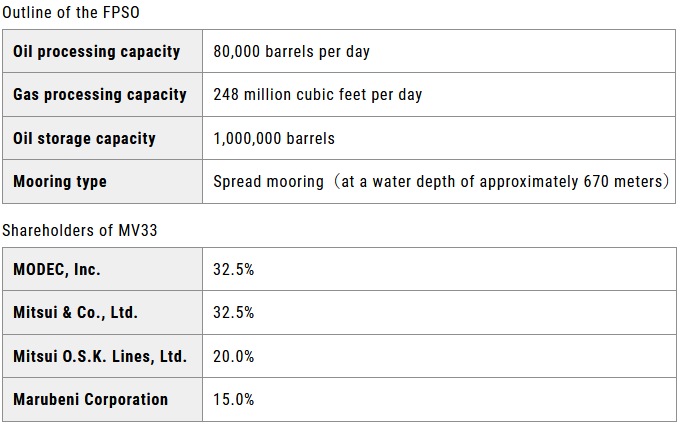The height and width of the screenshot is (424, 680).
Task: Click the 32.5% share beside Mitsui & Co.
Action: [x=234, y=312]
